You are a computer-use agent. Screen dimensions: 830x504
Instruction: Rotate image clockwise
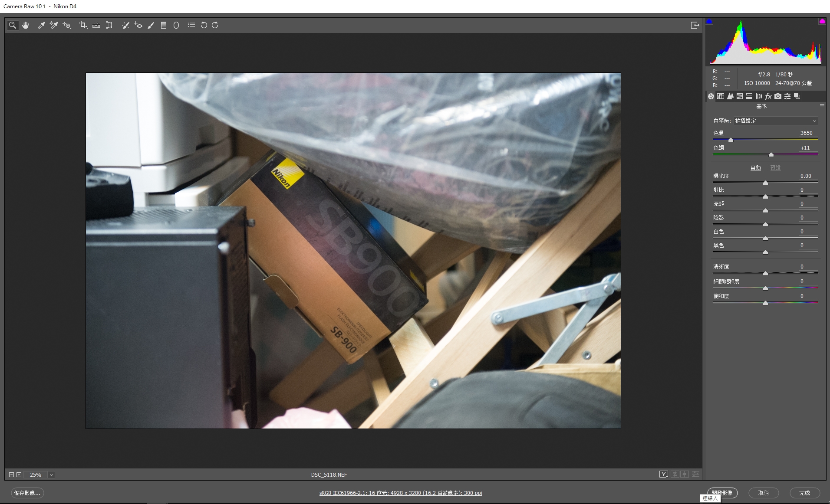pos(215,25)
